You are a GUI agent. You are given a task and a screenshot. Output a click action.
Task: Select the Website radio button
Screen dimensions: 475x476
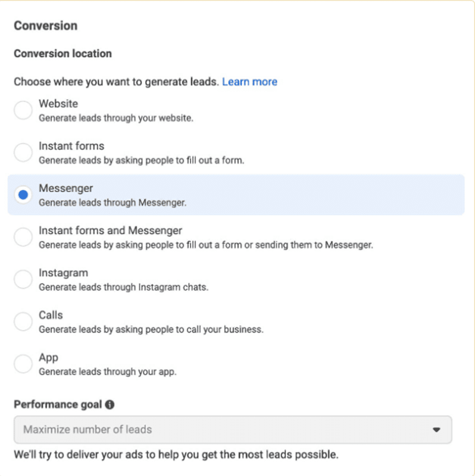pyautogui.click(x=23, y=110)
